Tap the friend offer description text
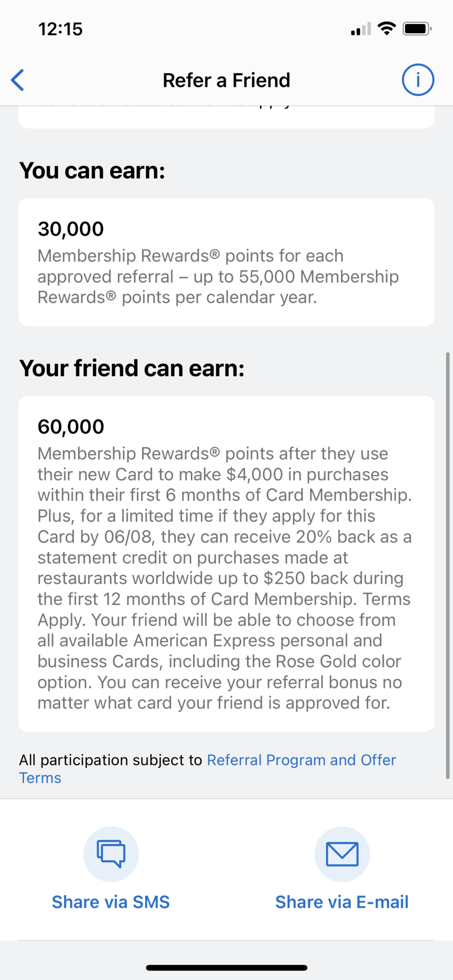 (x=225, y=578)
